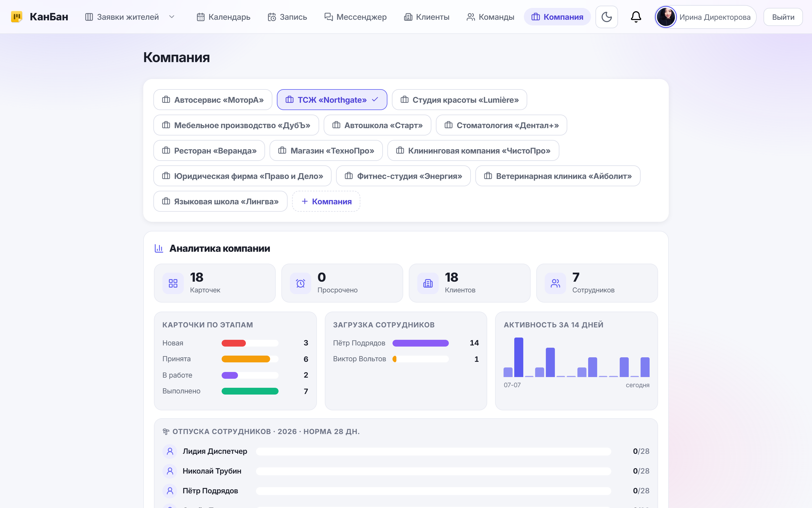
Task: Click the green Выполнено stage bar
Action: 250,391
